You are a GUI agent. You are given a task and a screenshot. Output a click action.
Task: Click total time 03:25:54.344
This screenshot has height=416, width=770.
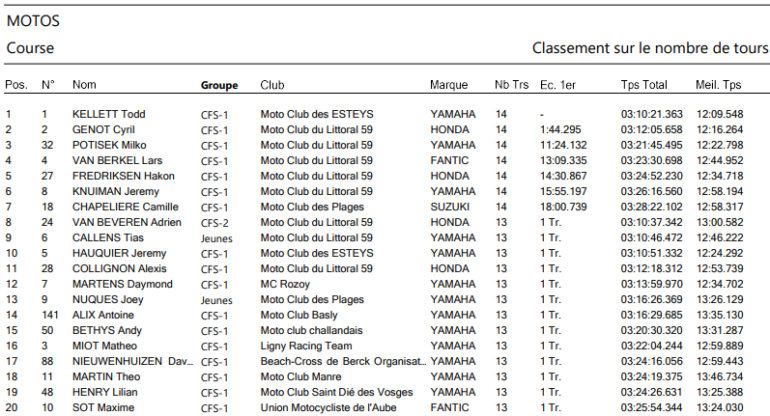coord(652,408)
